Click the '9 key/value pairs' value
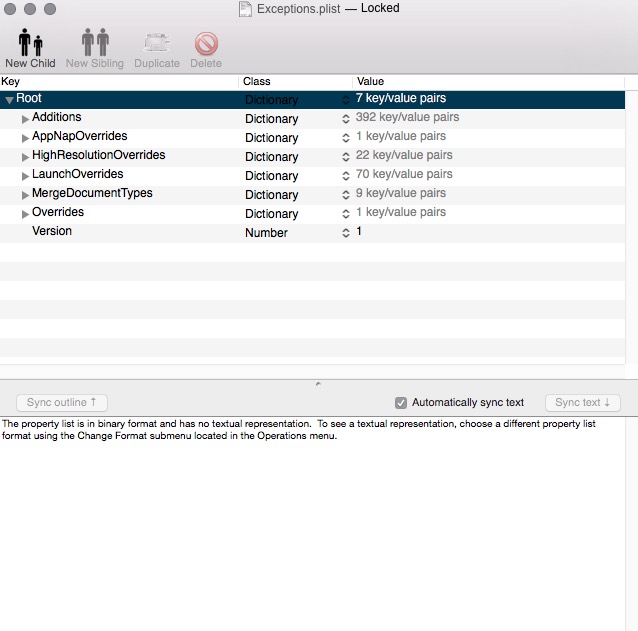This screenshot has height=631, width=638. pyautogui.click(x=401, y=193)
